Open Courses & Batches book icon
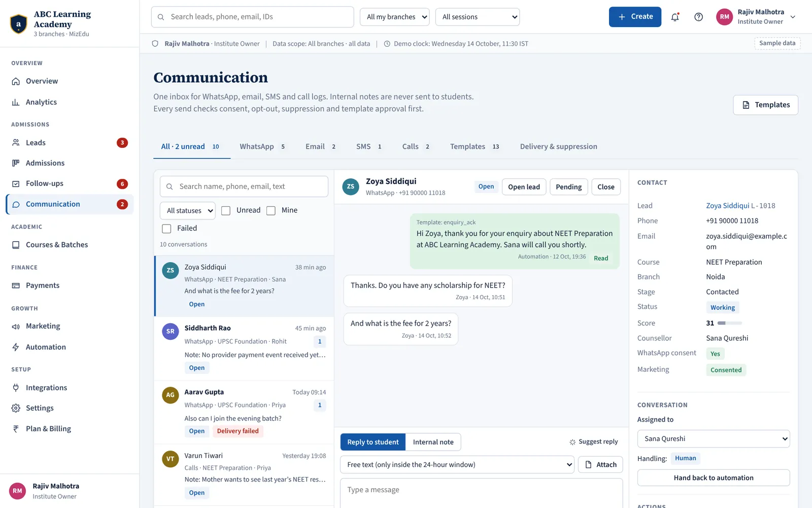Screen dimensions: 812x508 click(x=16, y=245)
